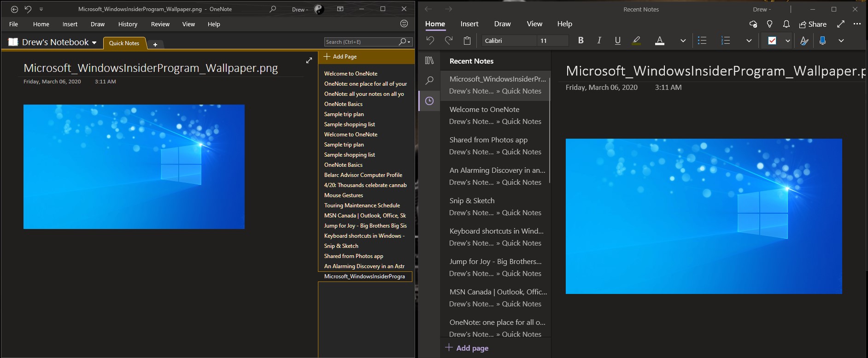868x358 pixels.
Task: Click the wallpaper image in the desktop OneNote page
Action: pyautogui.click(x=134, y=167)
